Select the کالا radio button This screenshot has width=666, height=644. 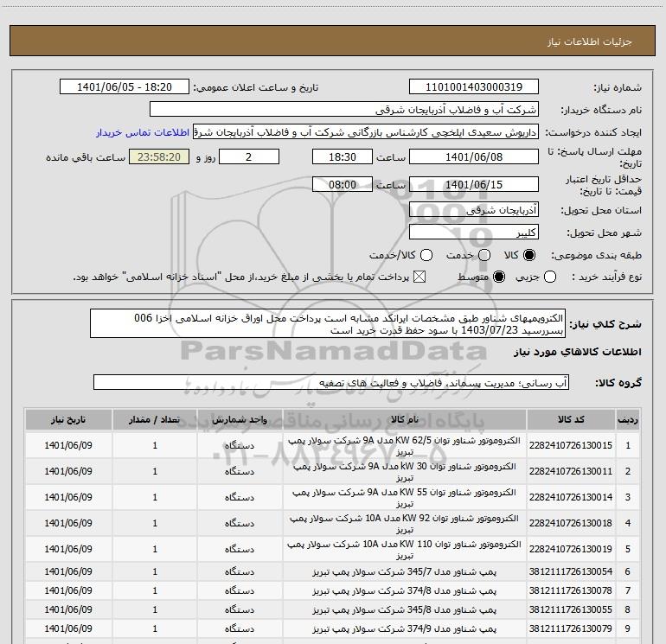(x=529, y=255)
